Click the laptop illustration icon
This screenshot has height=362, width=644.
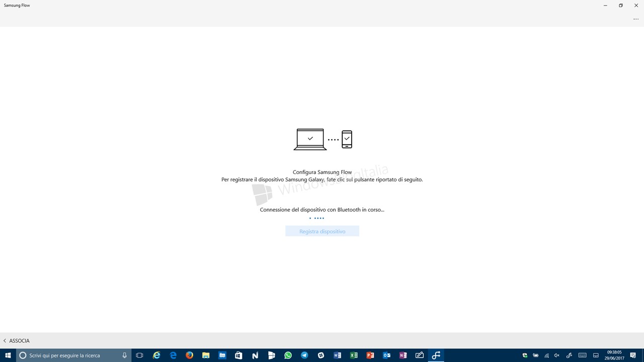(x=310, y=139)
